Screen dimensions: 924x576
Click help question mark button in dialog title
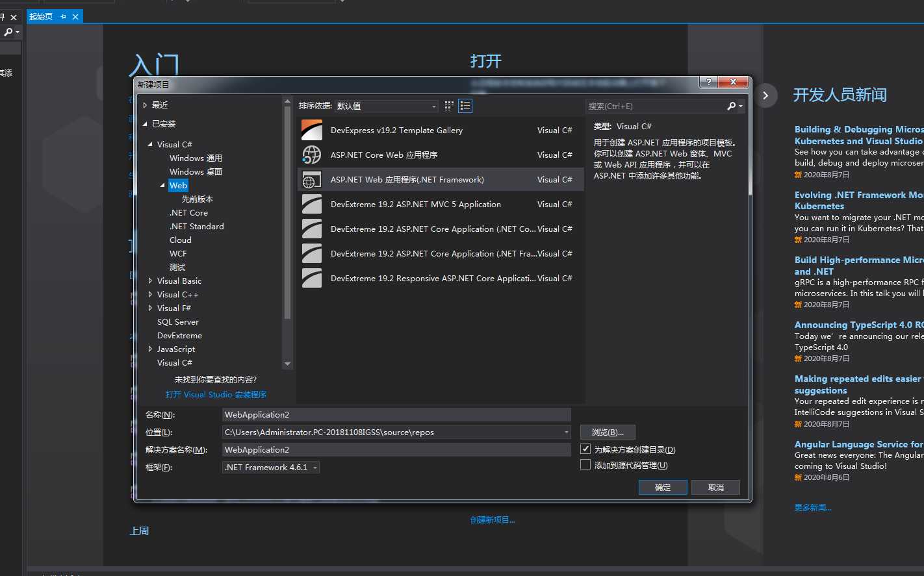pyautogui.click(x=709, y=82)
